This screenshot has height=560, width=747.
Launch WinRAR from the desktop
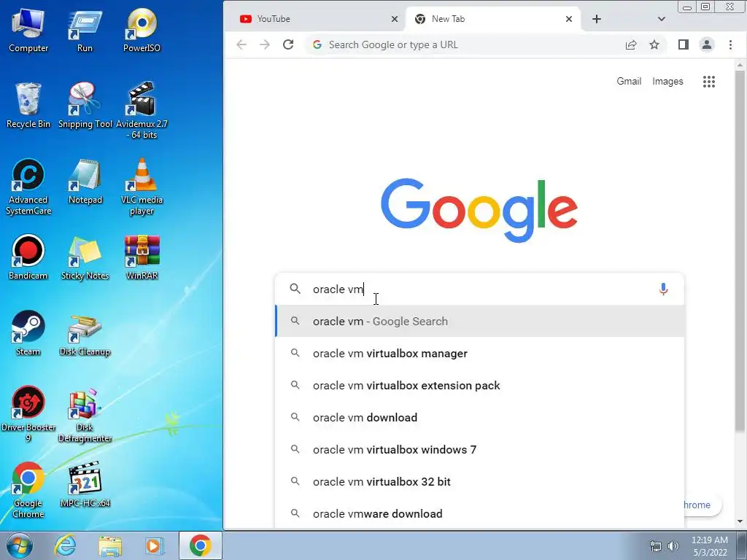[x=142, y=257]
